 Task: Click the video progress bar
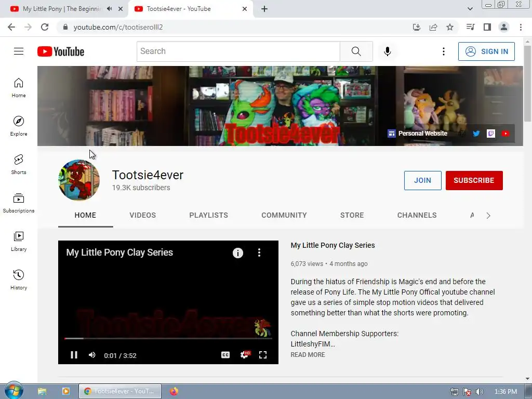pyautogui.click(x=168, y=338)
